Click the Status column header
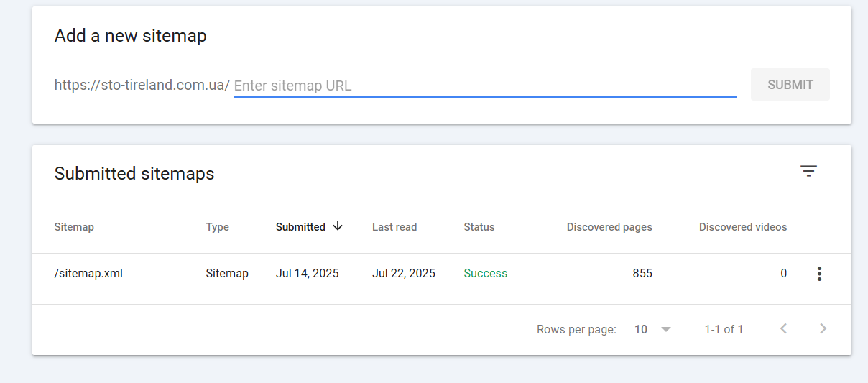The width and height of the screenshot is (868, 383). pyautogui.click(x=479, y=227)
